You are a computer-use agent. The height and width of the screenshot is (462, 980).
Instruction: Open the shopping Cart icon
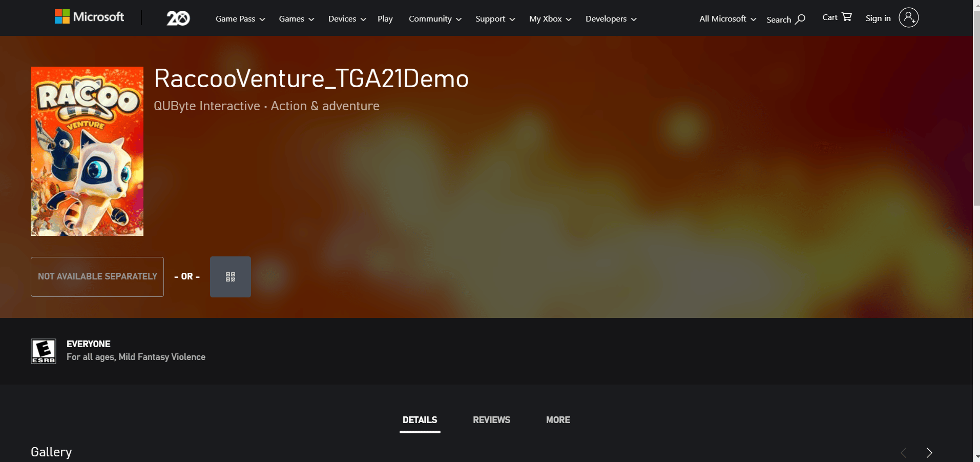847,17
